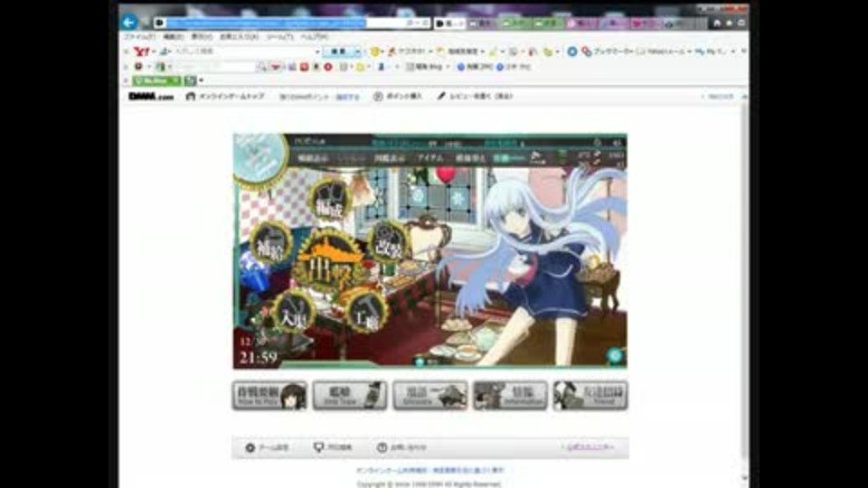Open the アイテム item tab in game top bar
868x488 pixels.
(430, 158)
